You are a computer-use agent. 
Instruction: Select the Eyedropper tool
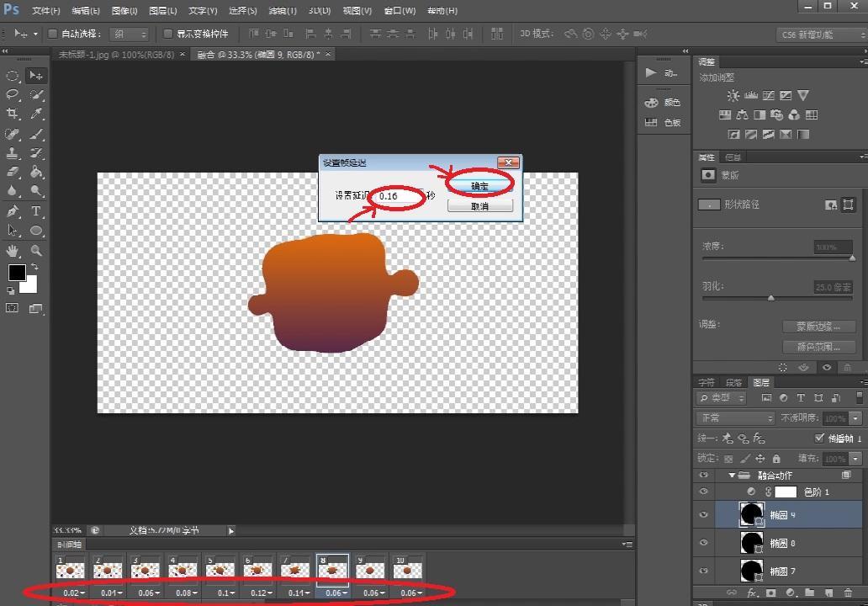[36, 114]
